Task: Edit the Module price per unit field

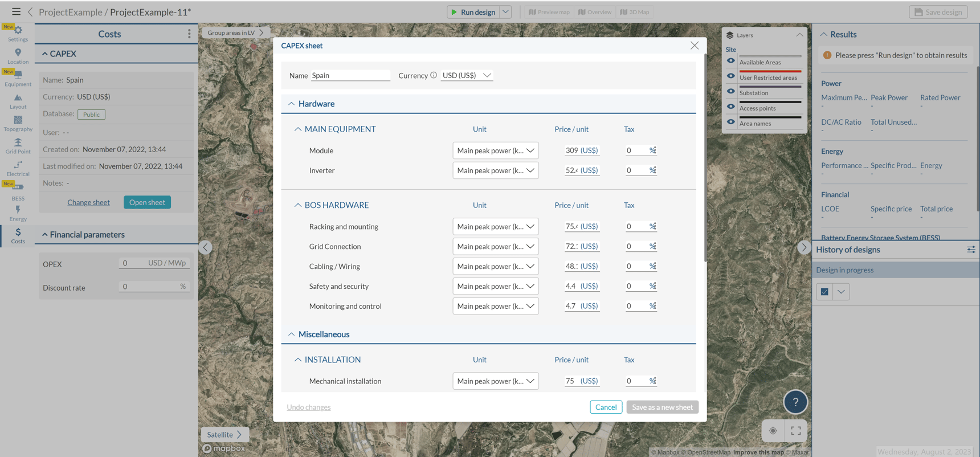Action: [x=571, y=150]
